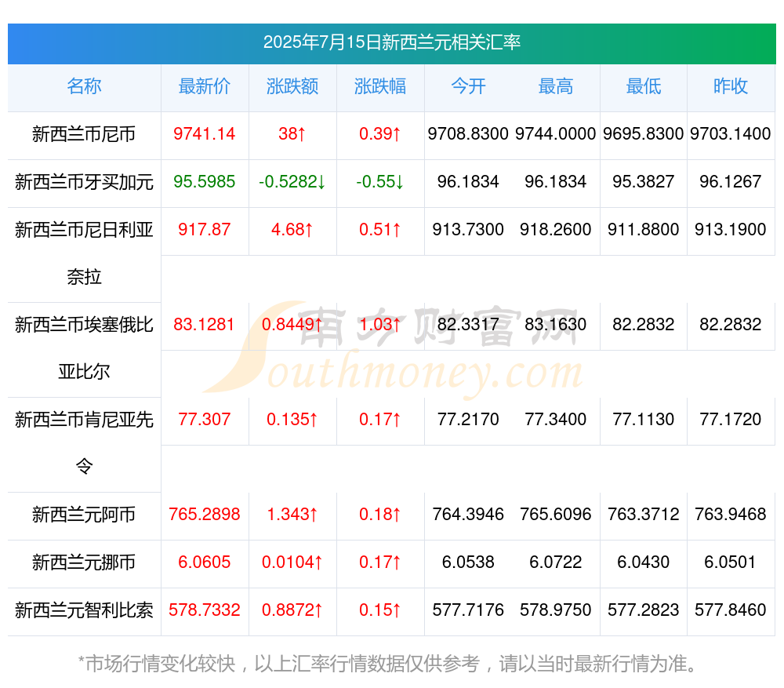Click the change amount 4.68↑
Viewport: 784px width, 688px height.
tap(292, 230)
